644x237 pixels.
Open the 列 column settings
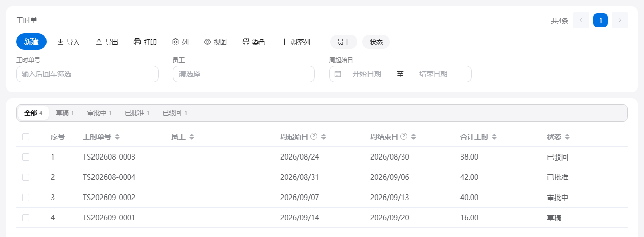(x=180, y=42)
